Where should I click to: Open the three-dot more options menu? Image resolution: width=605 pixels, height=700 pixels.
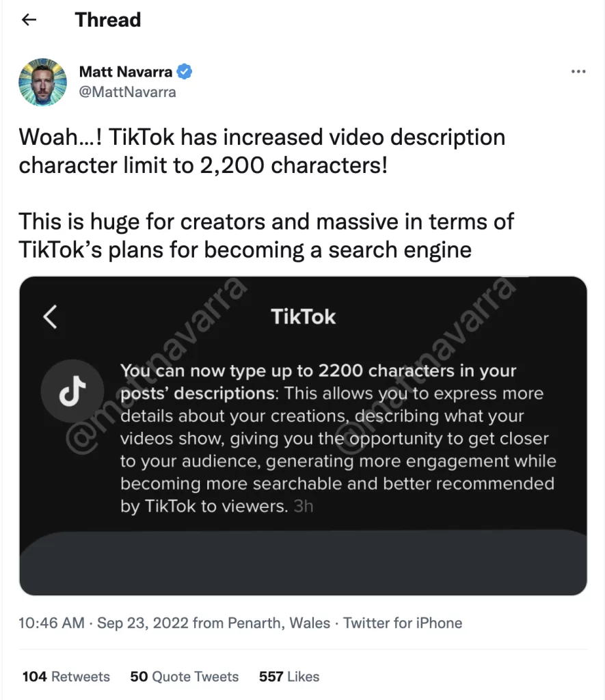(578, 71)
